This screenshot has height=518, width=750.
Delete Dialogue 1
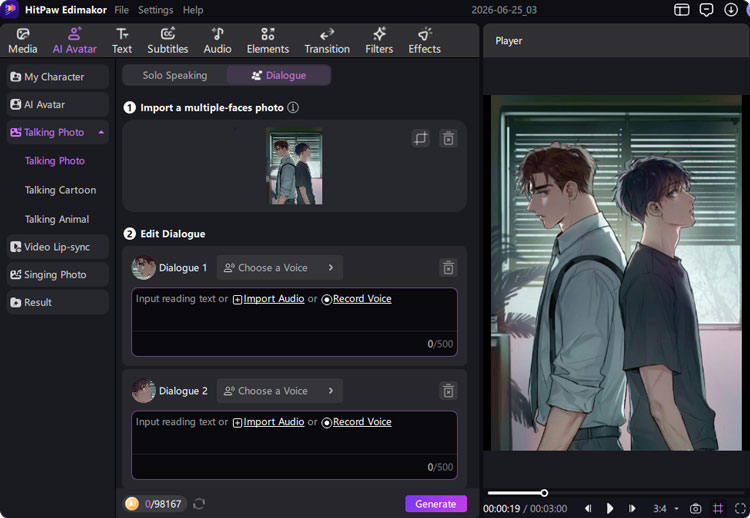click(448, 268)
